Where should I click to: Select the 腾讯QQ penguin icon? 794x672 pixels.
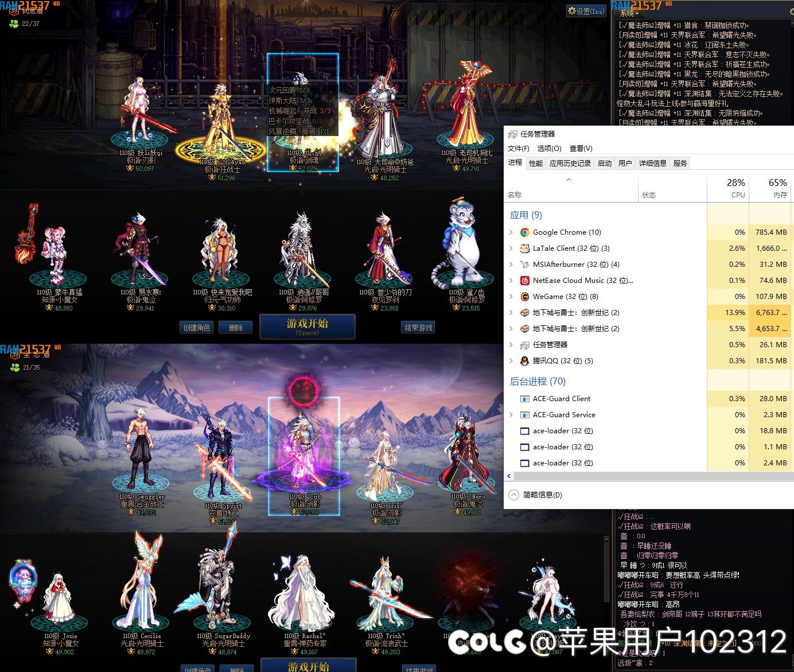(x=524, y=361)
